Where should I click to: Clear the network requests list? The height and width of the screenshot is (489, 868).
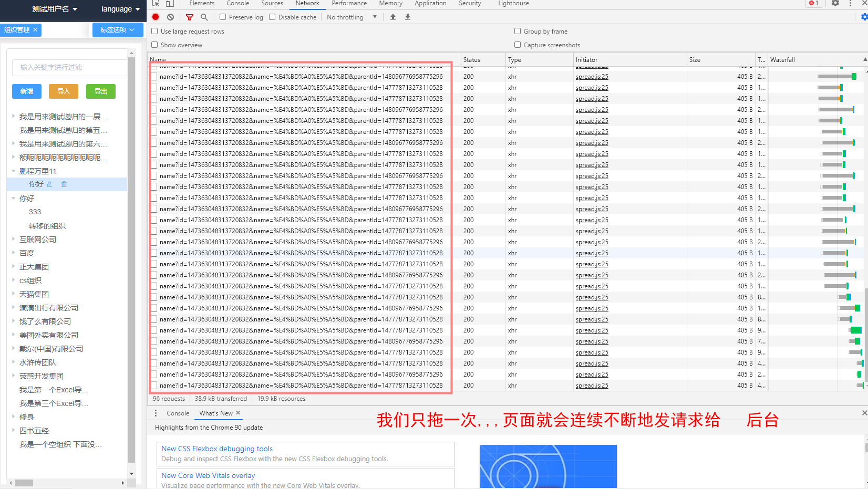169,17
